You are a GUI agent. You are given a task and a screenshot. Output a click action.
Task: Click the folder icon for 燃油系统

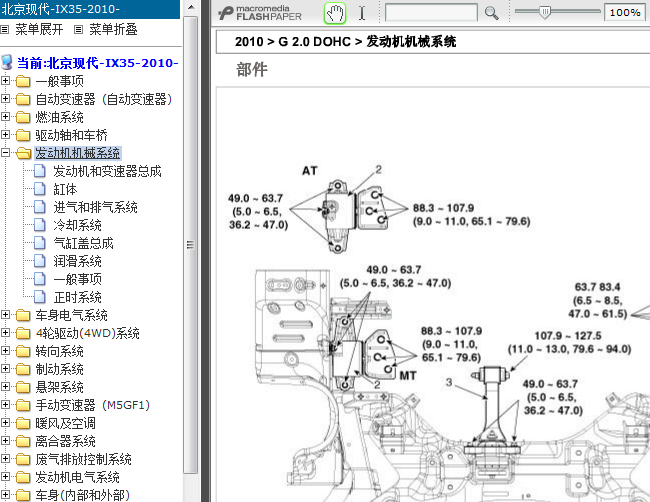(23, 117)
